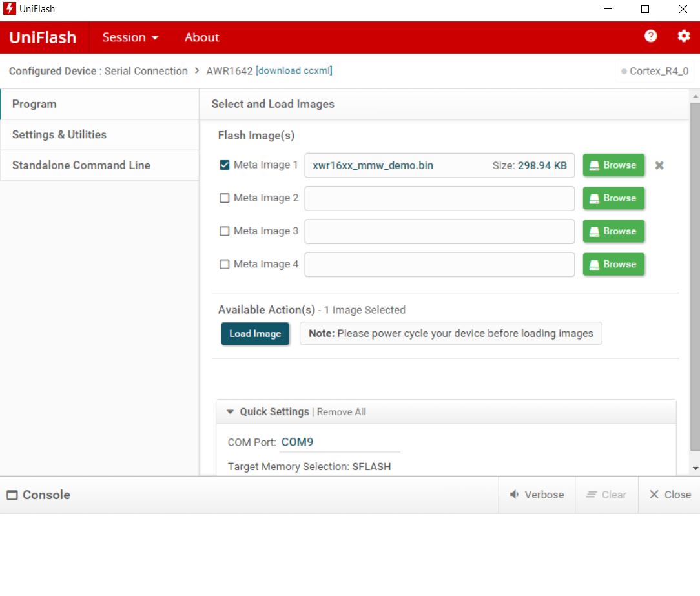Minimize the UniFlash window
The height and width of the screenshot is (596, 700).
tap(607, 9)
